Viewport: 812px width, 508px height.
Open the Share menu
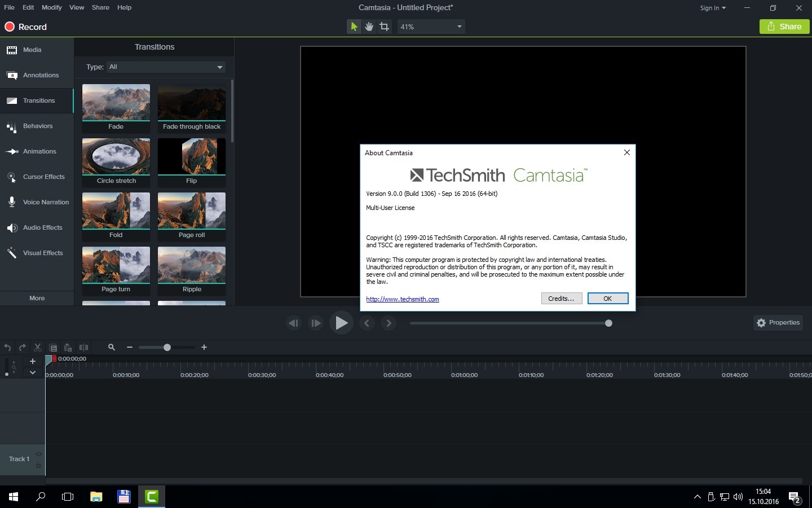(x=100, y=7)
